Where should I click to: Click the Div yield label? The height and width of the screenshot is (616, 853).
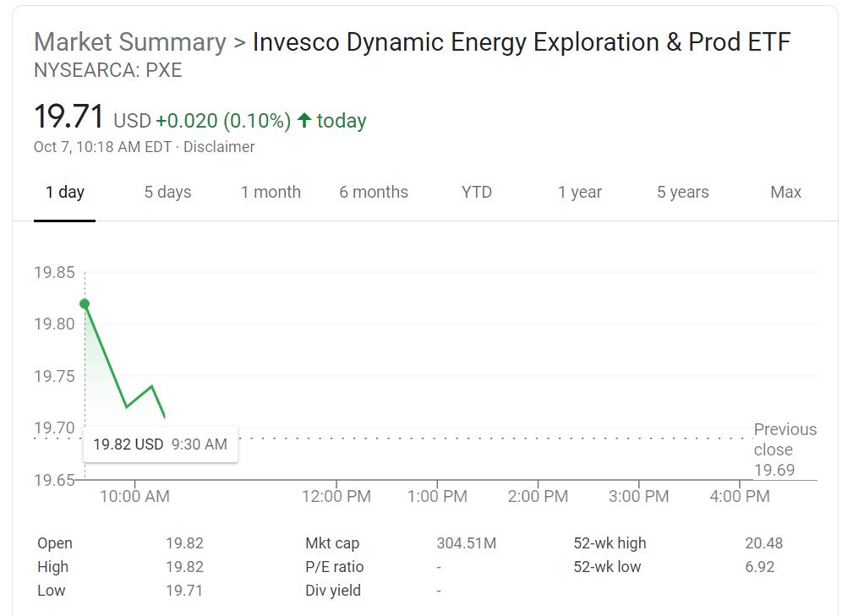[333, 591]
